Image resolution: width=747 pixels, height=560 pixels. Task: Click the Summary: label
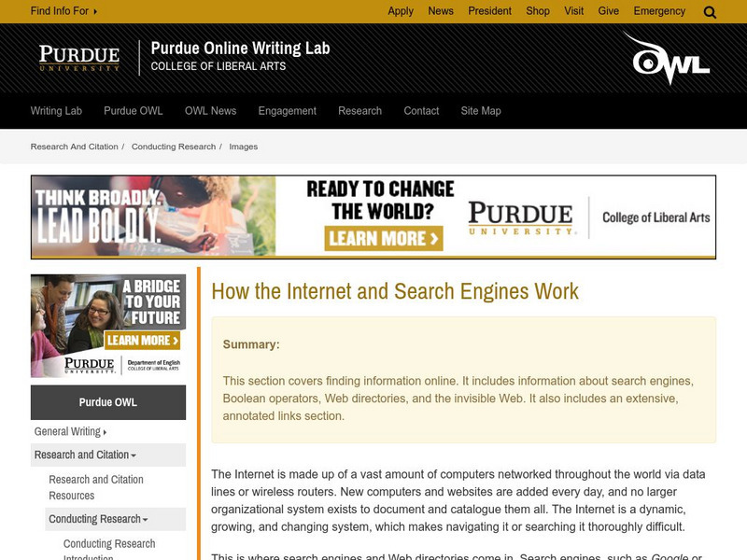[x=251, y=344]
